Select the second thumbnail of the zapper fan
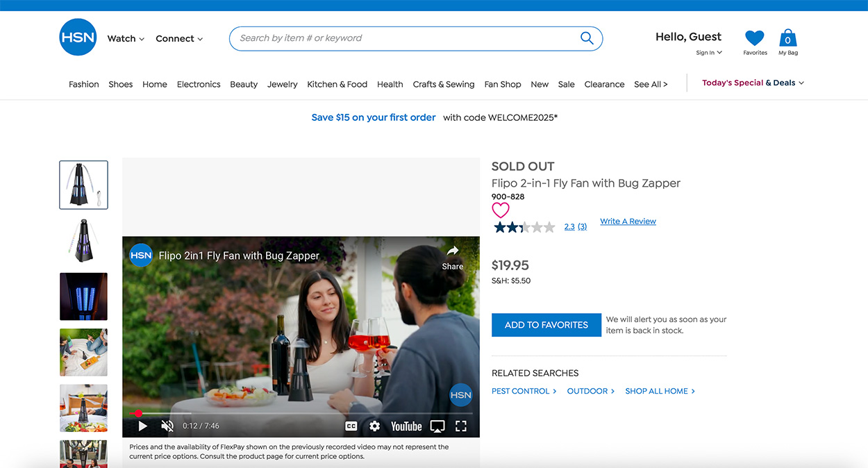This screenshot has width=868, height=468. coord(83,241)
